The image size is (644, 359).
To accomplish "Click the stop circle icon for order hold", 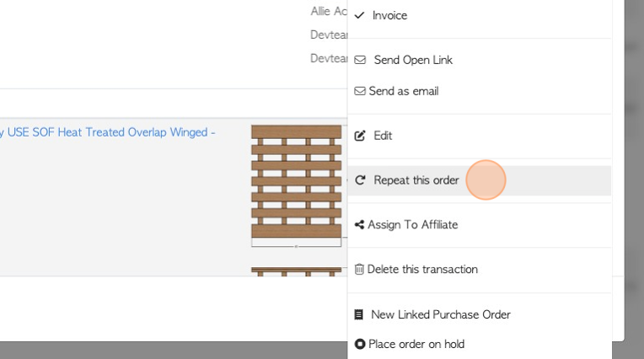I will (x=360, y=344).
